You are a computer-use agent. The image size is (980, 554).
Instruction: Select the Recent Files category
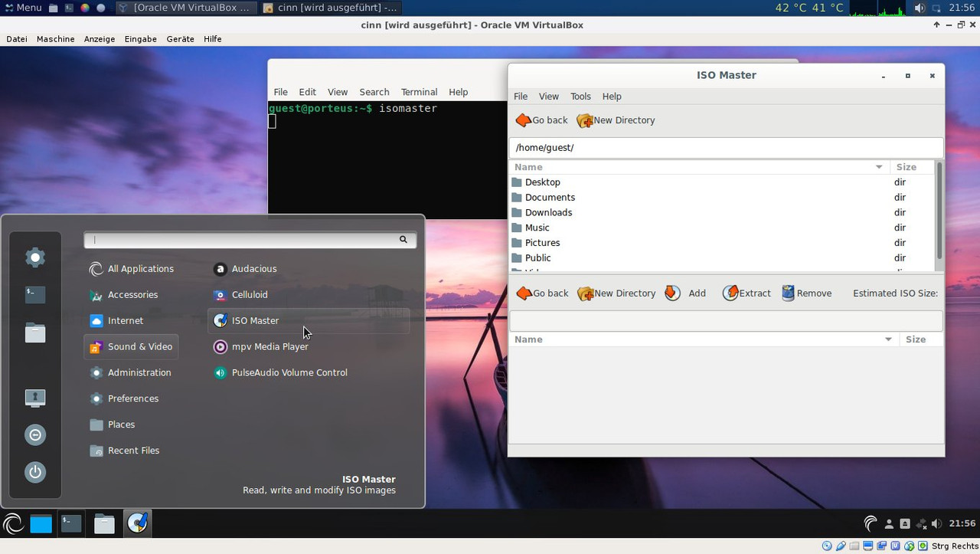131,451
